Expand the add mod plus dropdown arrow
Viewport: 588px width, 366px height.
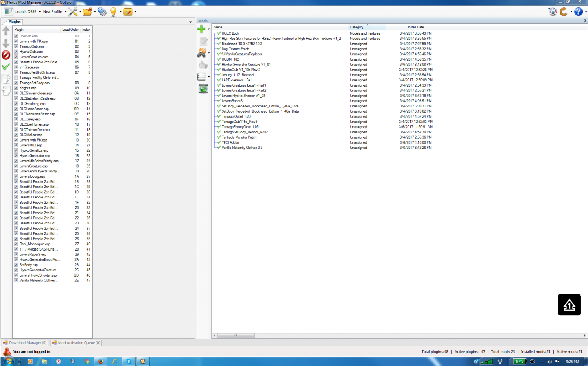(209, 29)
